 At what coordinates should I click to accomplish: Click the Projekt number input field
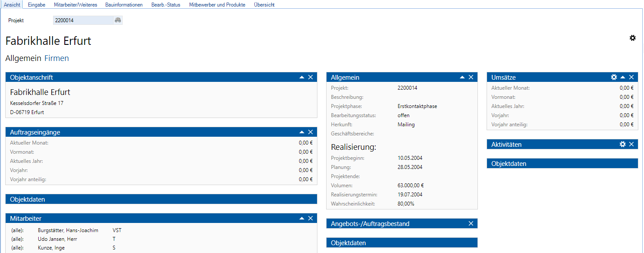coord(83,20)
